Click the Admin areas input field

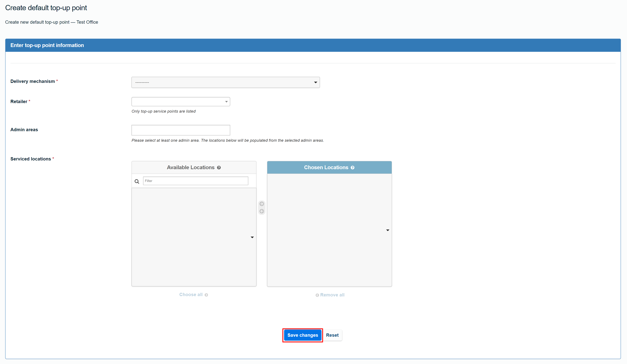pos(181,130)
